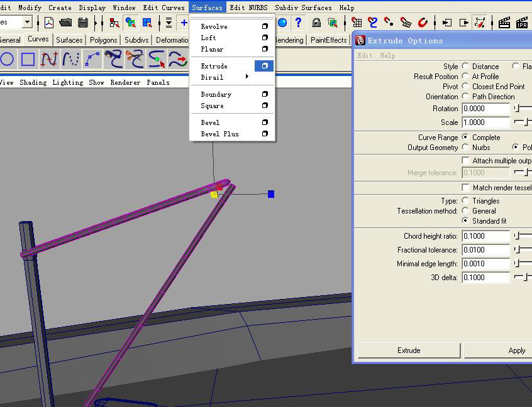The width and height of the screenshot is (532, 407).
Task: Click the Fractional tolerance field
Action: coord(485,250)
